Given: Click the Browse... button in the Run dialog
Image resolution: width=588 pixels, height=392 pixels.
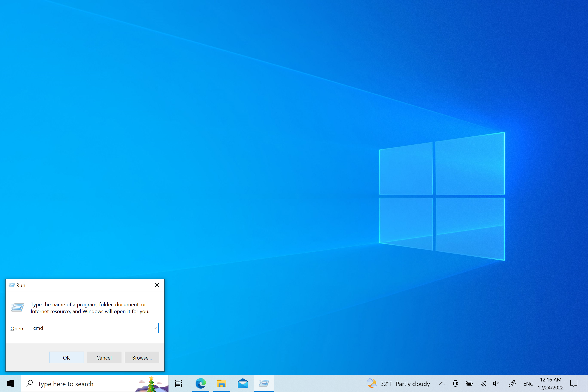Looking at the screenshot, I should coord(142,357).
